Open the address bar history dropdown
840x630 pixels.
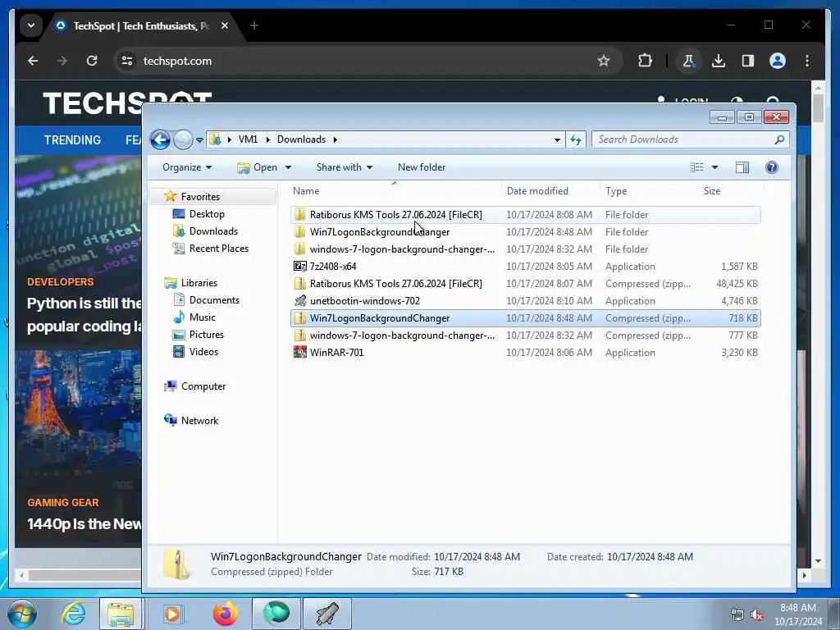coord(557,139)
